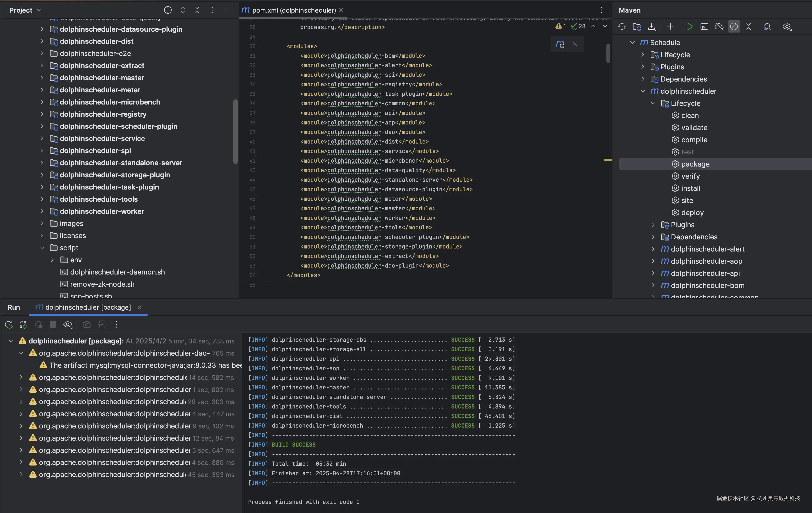Open the three-dot menu in Run toolbar

pyautogui.click(x=116, y=325)
